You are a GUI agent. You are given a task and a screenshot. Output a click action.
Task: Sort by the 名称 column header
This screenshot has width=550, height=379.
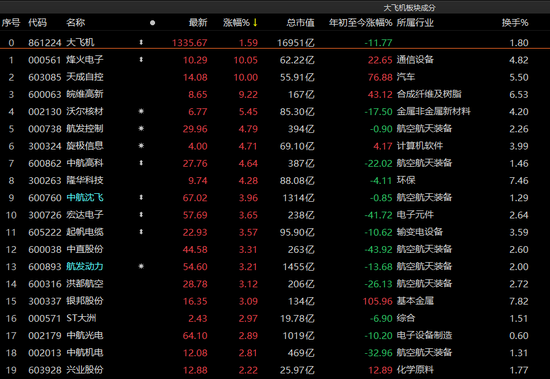point(76,23)
